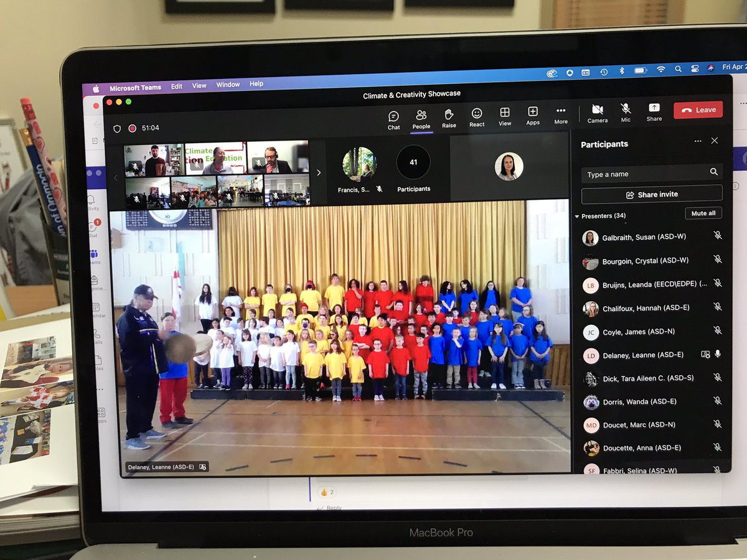This screenshot has width=747, height=560.
Task: Click the search magnifier in Participants
Action: [x=713, y=172]
